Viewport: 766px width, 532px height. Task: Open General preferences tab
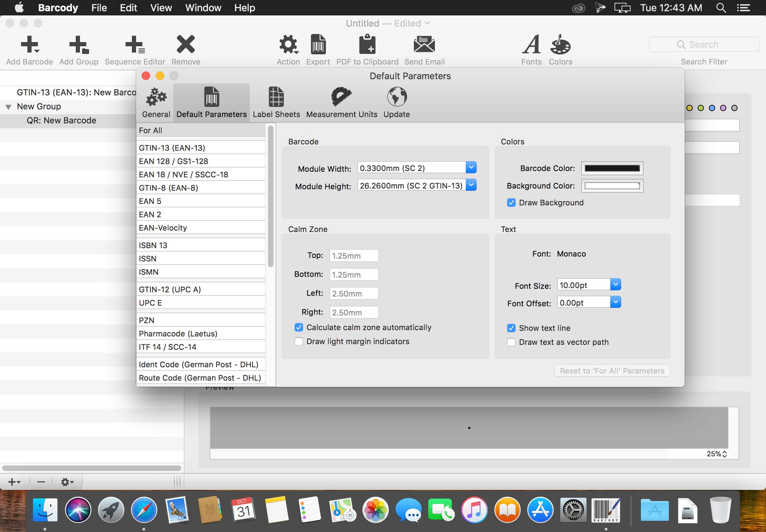tap(156, 103)
